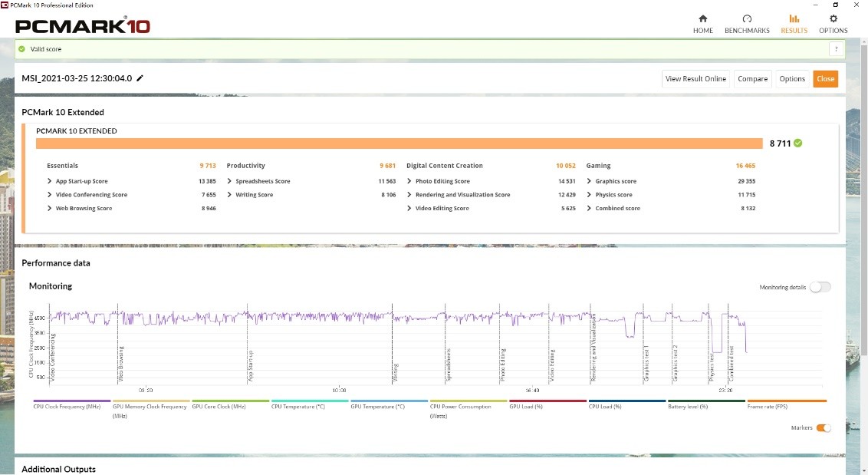Go to Benchmarks gauge icon

coord(747,19)
